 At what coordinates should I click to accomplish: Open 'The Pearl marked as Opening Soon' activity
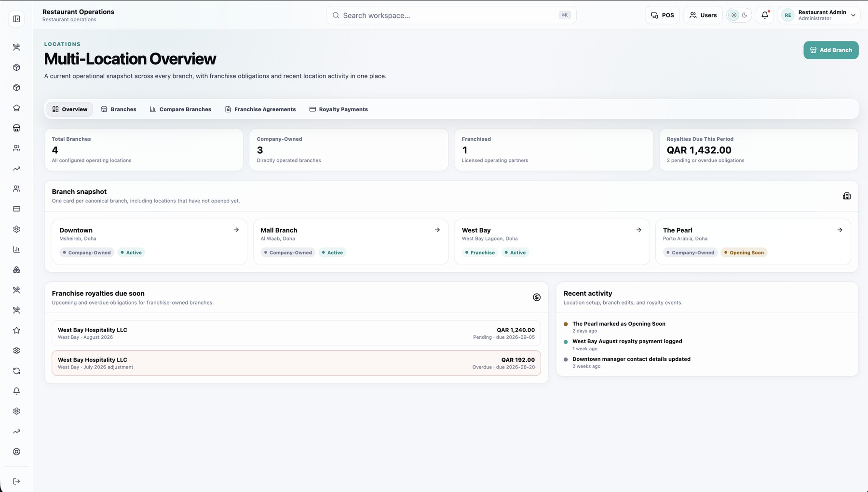[x=619, y=324]
